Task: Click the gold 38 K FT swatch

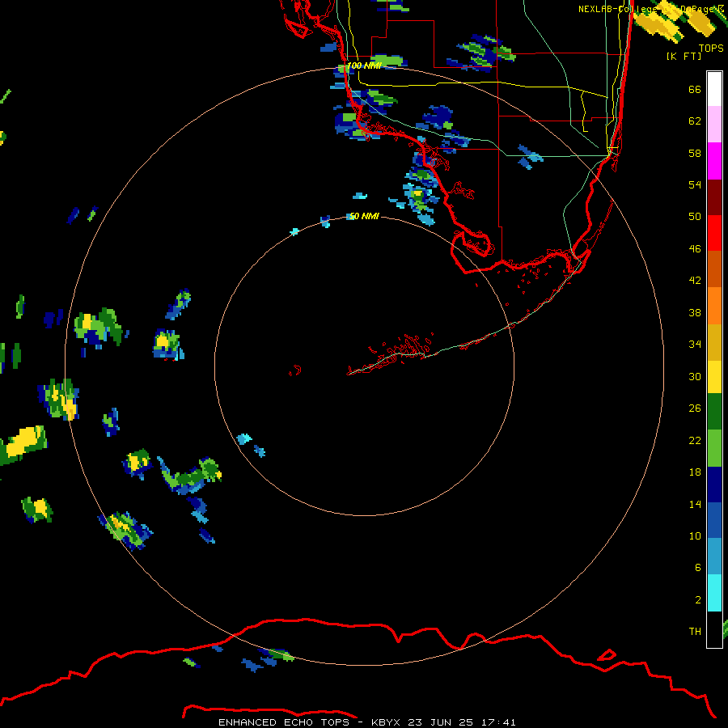Action: tap(714, 342)
